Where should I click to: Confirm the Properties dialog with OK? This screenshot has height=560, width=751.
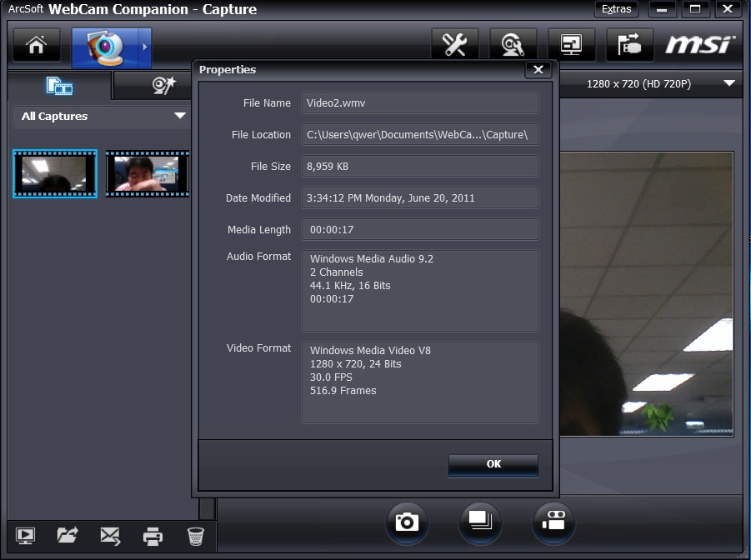493,464
